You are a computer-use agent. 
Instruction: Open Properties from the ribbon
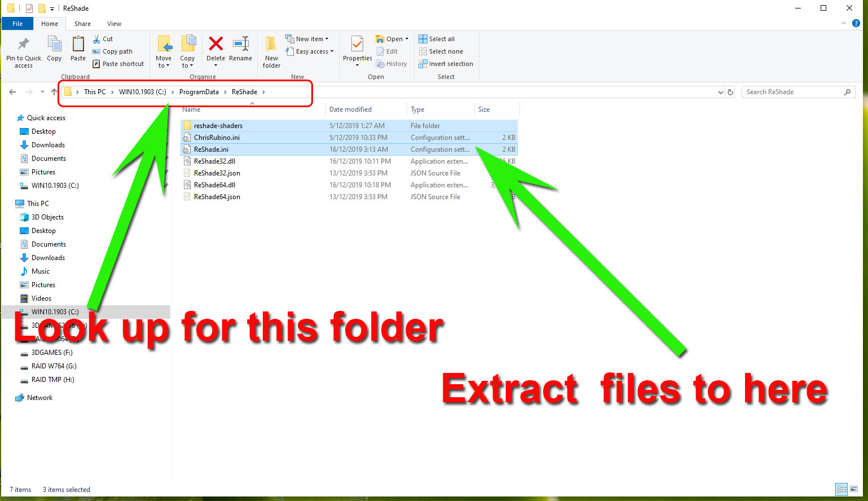pyautogui.click(x=357, y=45)
